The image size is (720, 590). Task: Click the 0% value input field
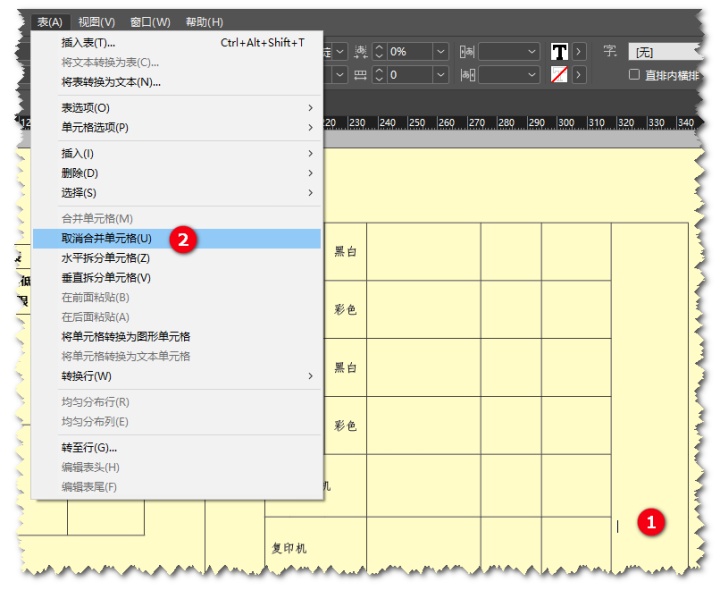point(410,51)
